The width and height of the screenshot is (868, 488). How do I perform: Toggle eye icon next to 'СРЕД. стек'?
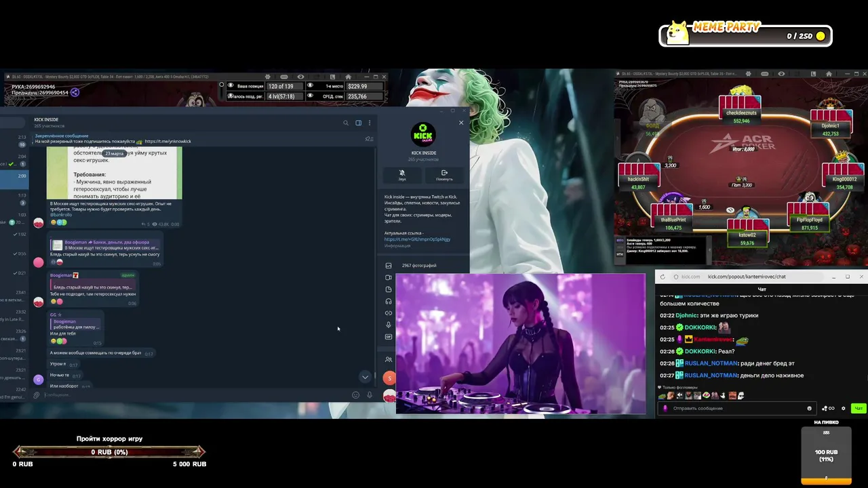point(309,96)
